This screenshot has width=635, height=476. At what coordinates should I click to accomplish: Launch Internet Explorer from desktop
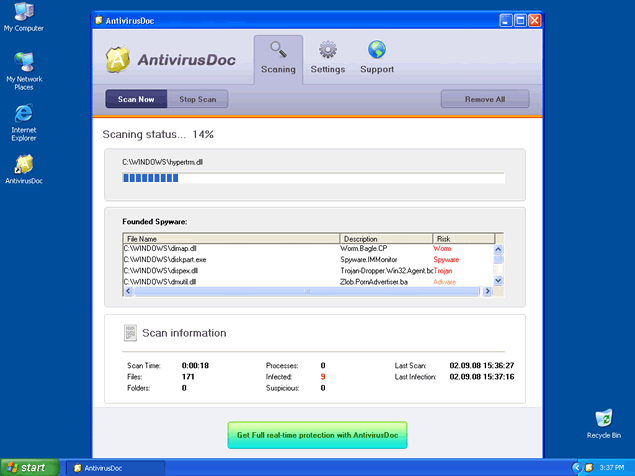point(23,114)
